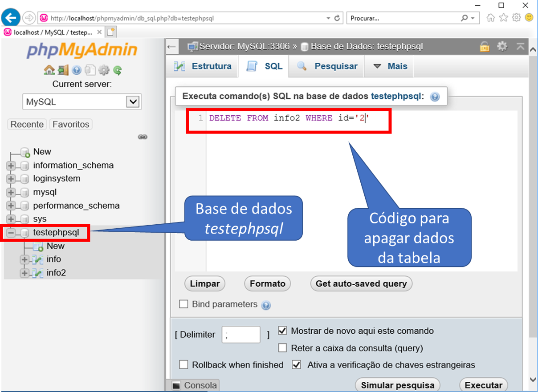Screen dimensions: 538x392
Task: Toggle Ativa a verificação de chaves estrangeiras
Action: click(296, 365)
